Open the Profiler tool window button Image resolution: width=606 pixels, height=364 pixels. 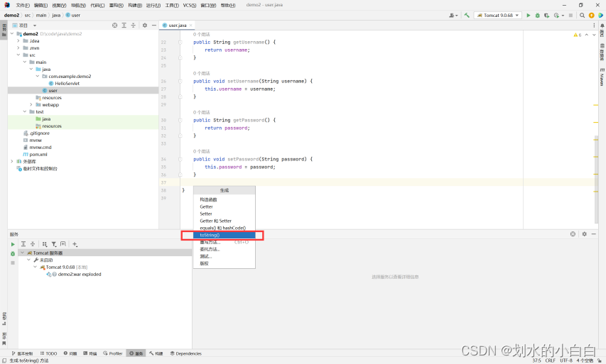point(112,353)
